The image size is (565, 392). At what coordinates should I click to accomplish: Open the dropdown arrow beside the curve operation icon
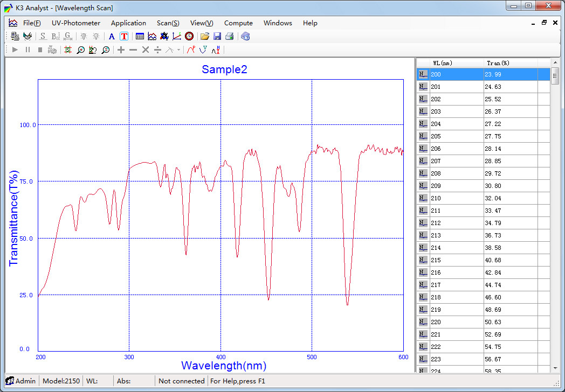(x=178, y=50)
